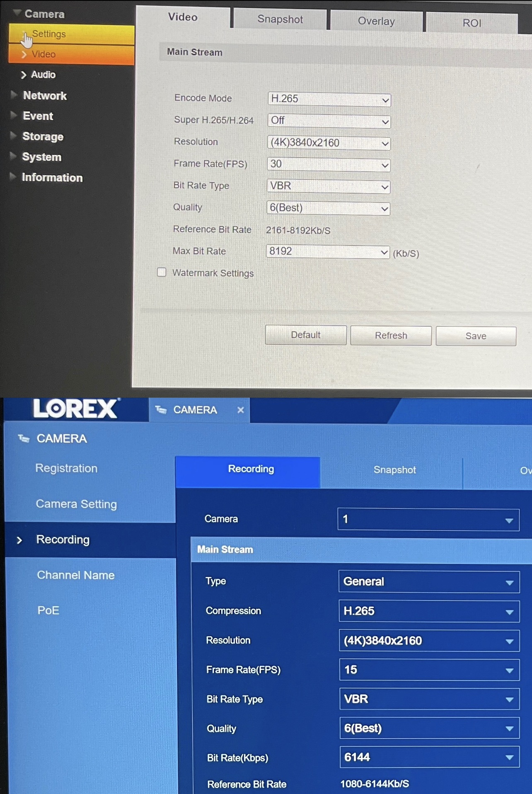Open the Audio submenu item
The width and height of the screenshot is (532, 794).
click(43, 75)
